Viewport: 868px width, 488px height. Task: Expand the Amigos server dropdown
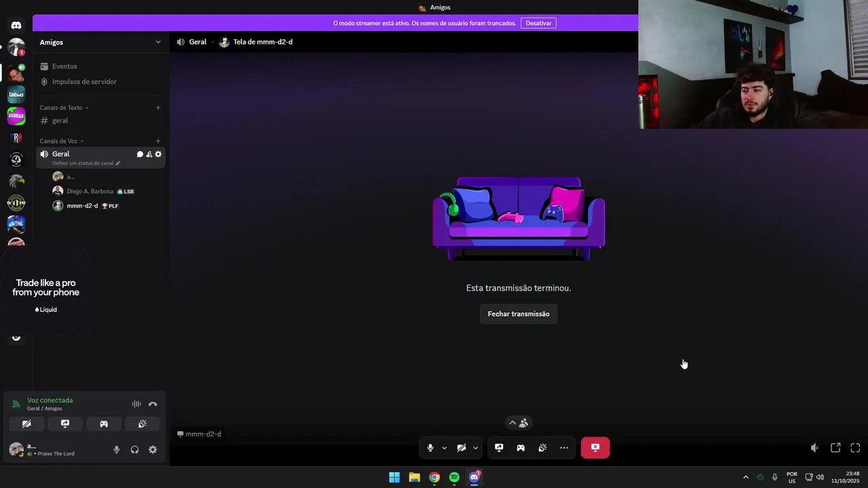[x=158, y=42]
